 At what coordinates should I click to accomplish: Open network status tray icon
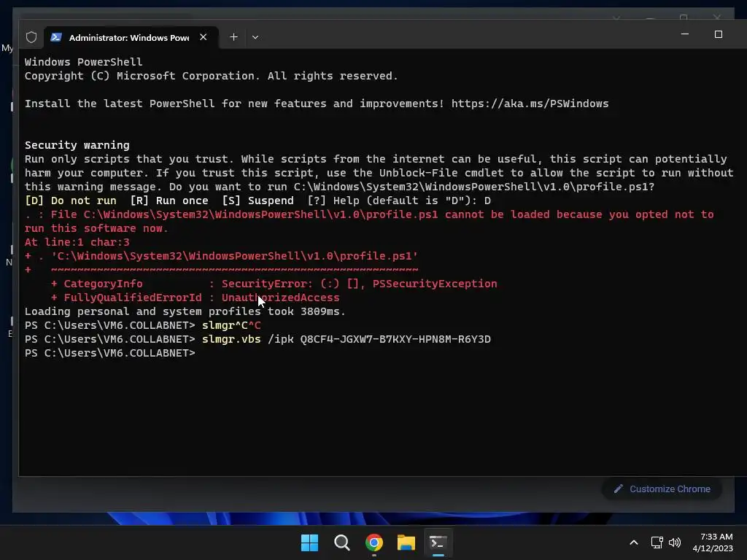(657, 542)
